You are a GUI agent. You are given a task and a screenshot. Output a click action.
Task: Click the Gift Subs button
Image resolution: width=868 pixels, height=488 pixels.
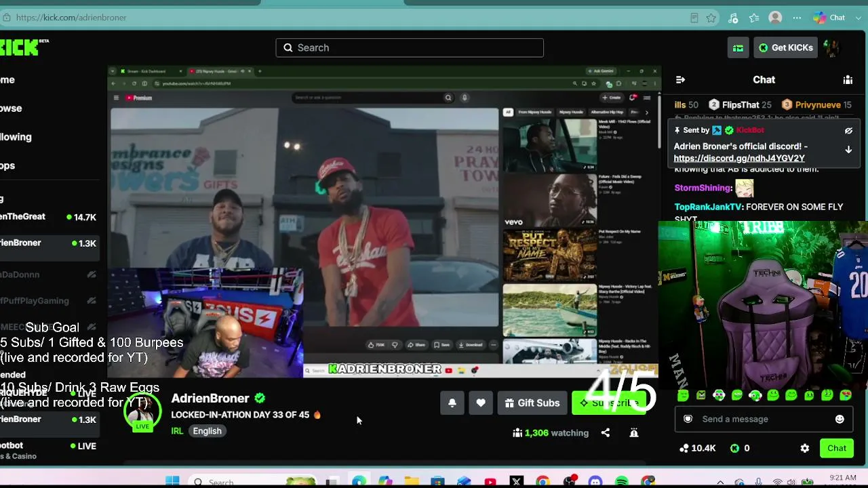point(532,403)
